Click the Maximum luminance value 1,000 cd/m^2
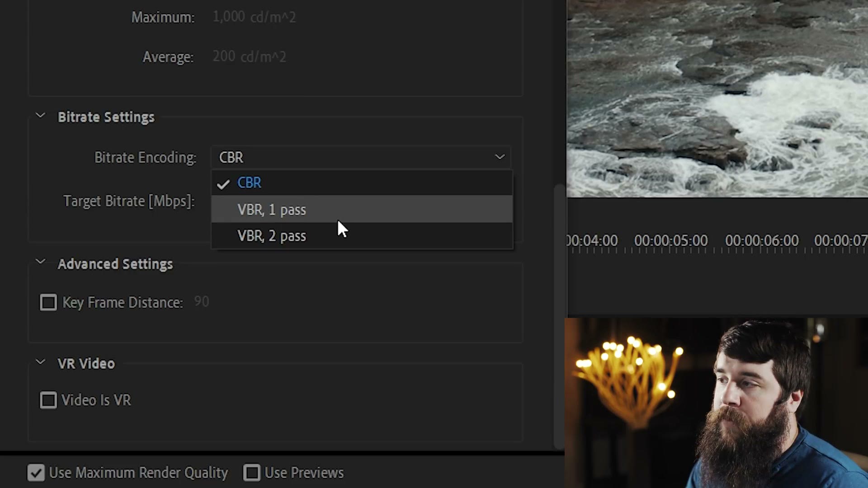Image resolution: width=868 pixels, height=488 pixels. 254,17
